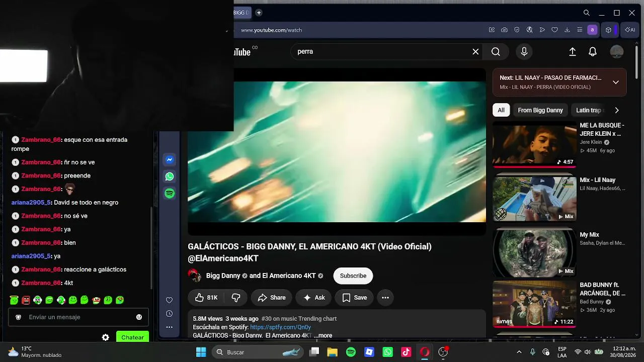Viewport: 644px width, 362px height.
Task: Submit the YouTube search with magnifier button
Action: click(x=496, y=51)
